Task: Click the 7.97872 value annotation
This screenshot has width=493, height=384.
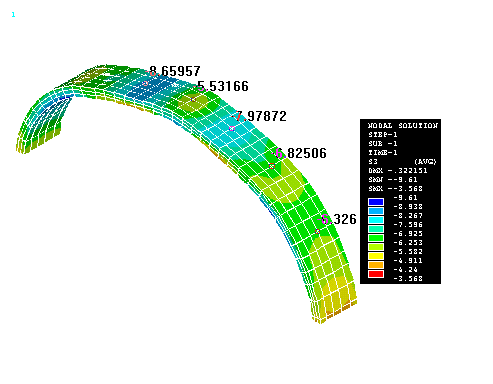Action: [260, 116]
